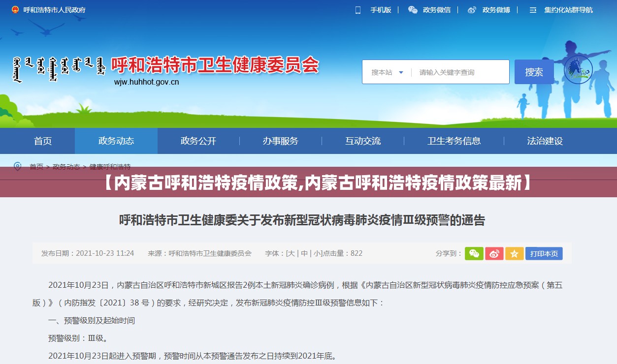This screenshot has height=364, width=617.
Task: Click the yellow star favorite share icon
Action: [x=514, y=253]
